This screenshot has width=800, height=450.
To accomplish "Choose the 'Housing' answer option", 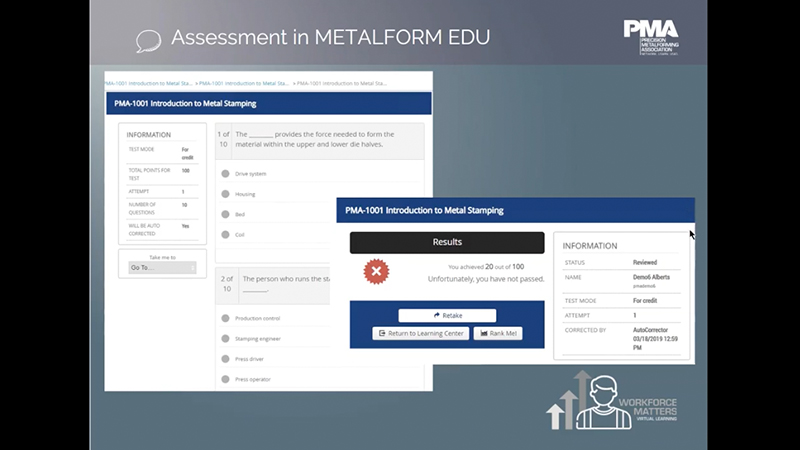I will point(225,194).
